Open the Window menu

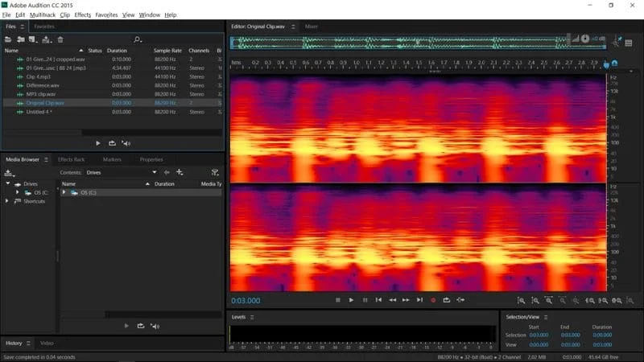click(x=149, y=14)
